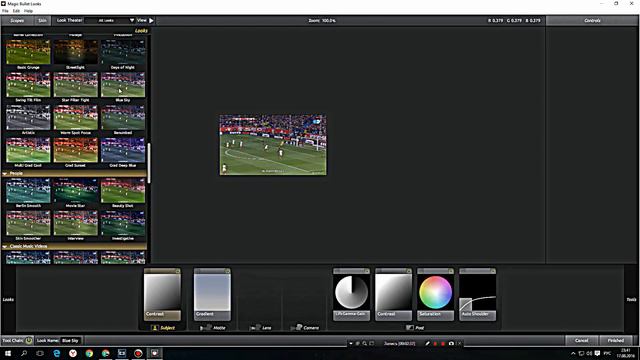
Task: Click the recorder pencil annotation icon
Action: (x=427, y=344)
